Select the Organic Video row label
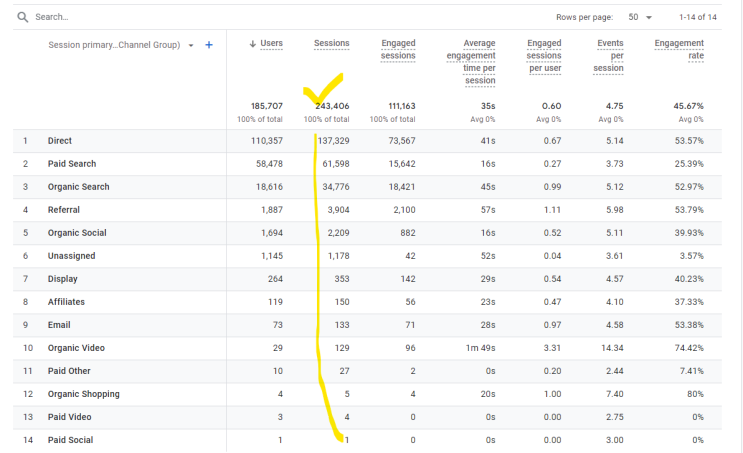 click(x=76, y=348)
